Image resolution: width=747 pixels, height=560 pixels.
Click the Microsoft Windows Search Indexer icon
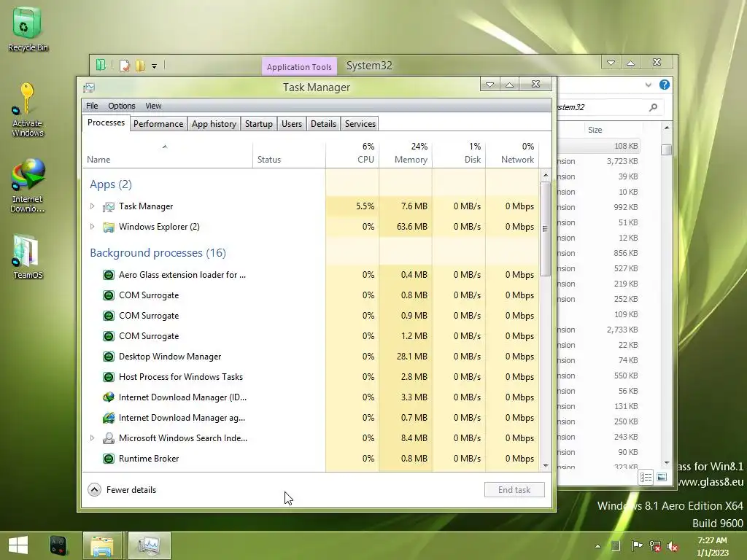pos(109,438)
